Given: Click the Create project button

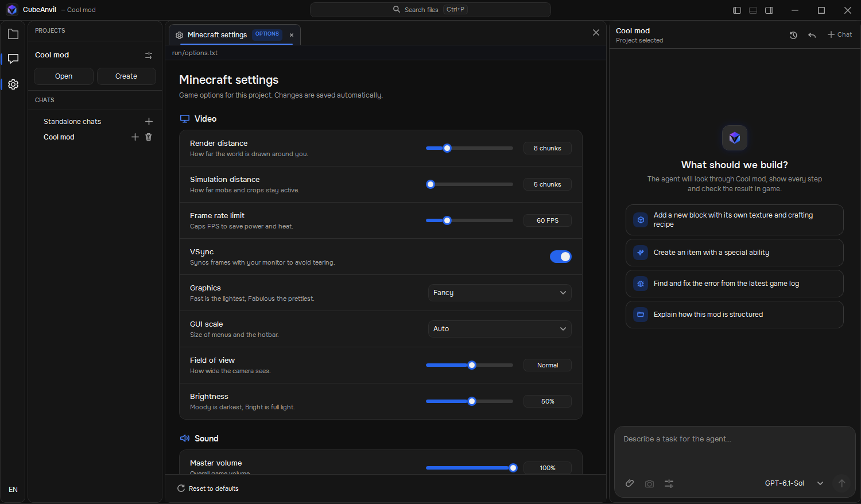Looking at the screenshot, I should tap(126, 76).
